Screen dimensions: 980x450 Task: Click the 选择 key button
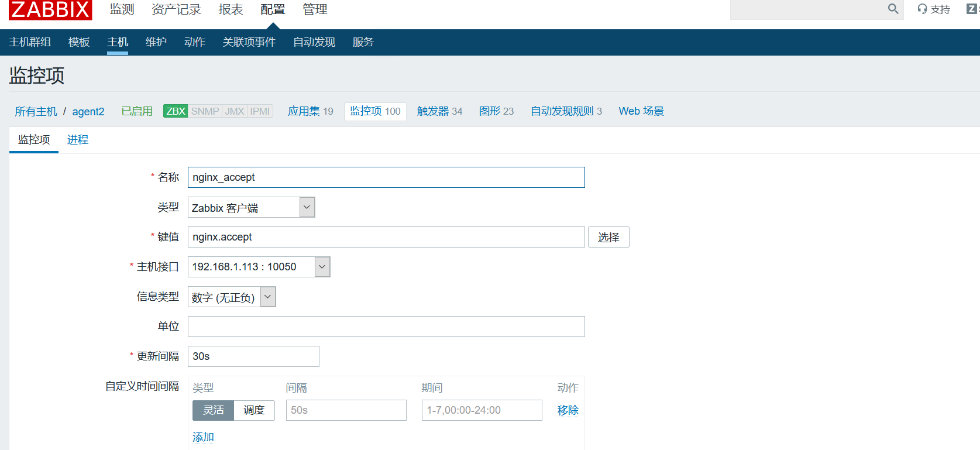click(x=608, y=237)
